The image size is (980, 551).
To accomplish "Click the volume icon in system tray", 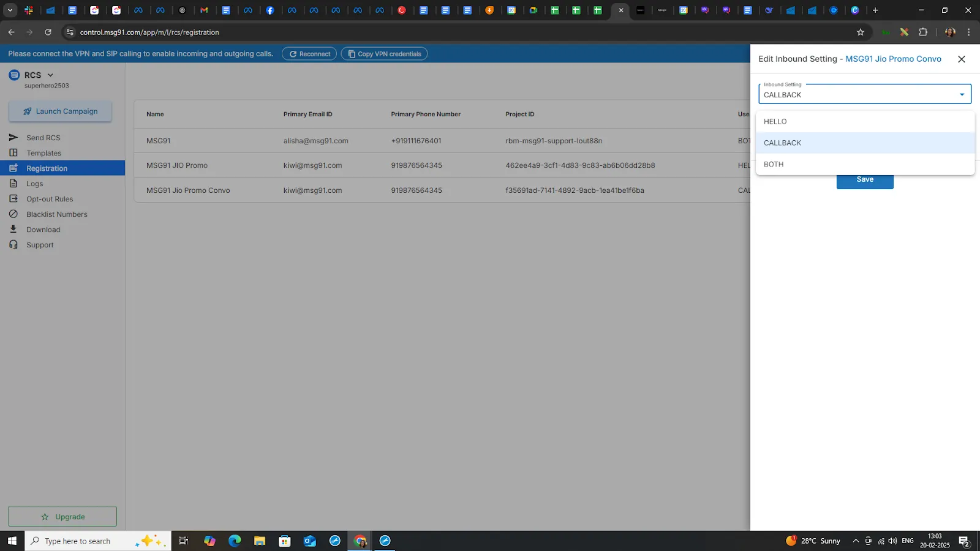I will 892,541.
